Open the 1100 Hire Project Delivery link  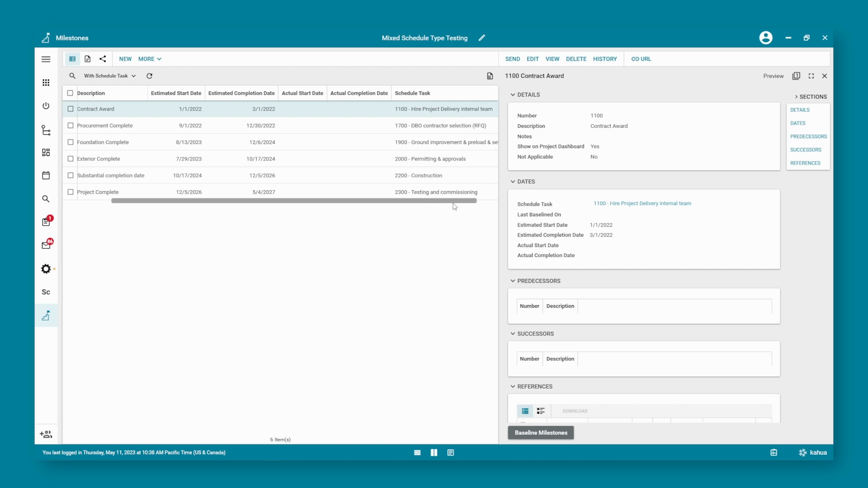tap(642, 204)
